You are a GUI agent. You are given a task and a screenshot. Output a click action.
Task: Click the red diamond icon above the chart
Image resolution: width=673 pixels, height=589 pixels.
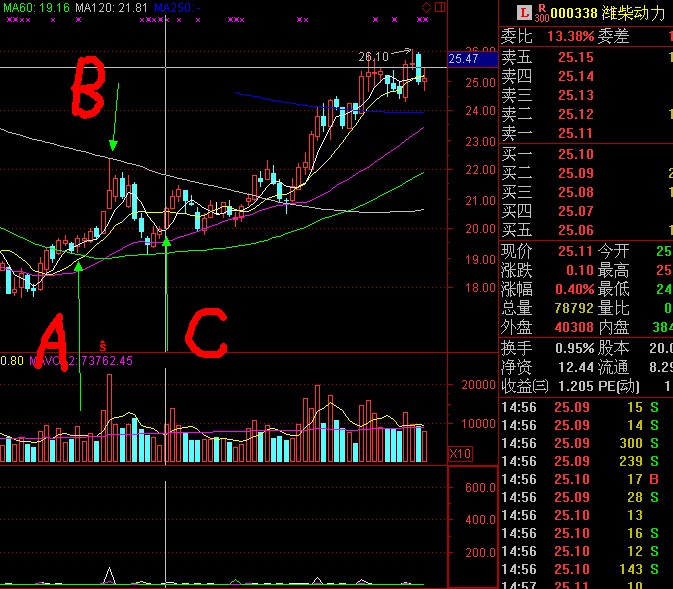click(426, 7)
